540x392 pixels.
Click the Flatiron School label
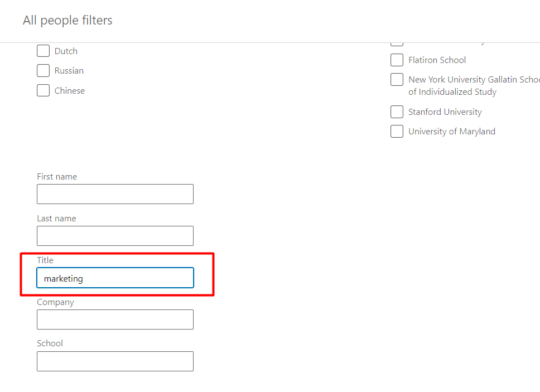coord(437,60)
